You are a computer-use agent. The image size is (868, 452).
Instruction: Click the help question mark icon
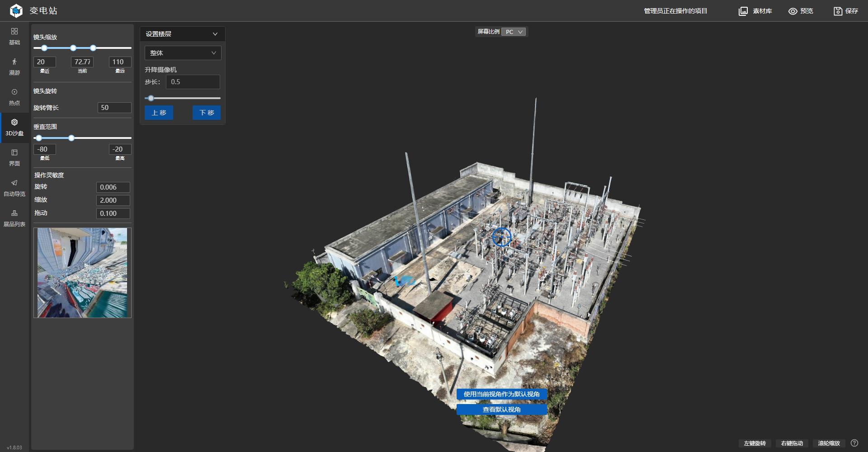click(854, 443)
